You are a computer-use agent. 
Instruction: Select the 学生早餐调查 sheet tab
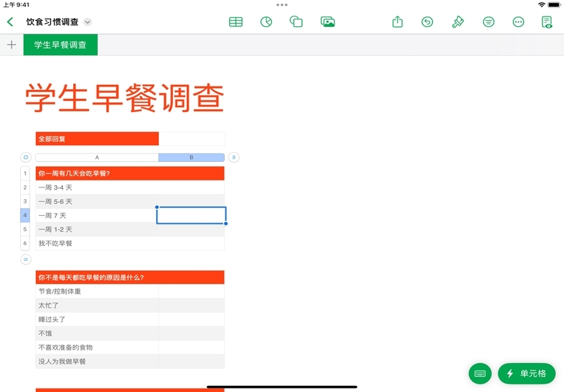coord(60,45)
